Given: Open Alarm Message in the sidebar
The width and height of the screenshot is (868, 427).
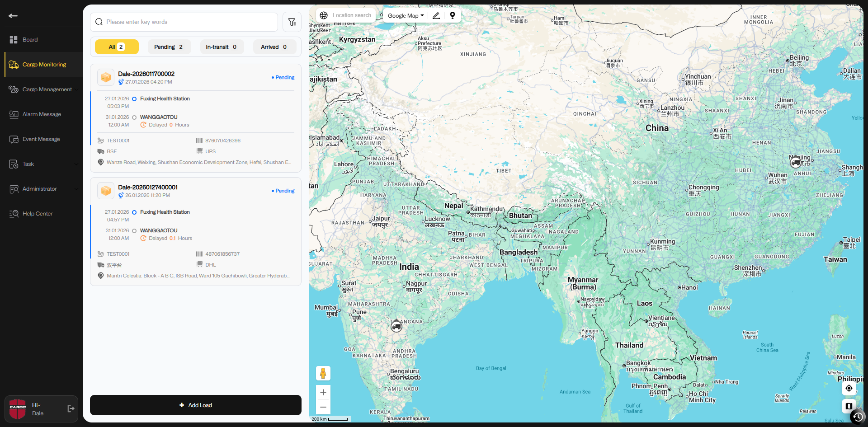Looking at the screenshot, I should click(42, 114).
